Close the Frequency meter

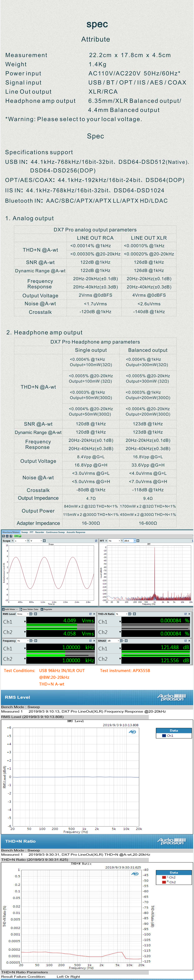(94, 641)
